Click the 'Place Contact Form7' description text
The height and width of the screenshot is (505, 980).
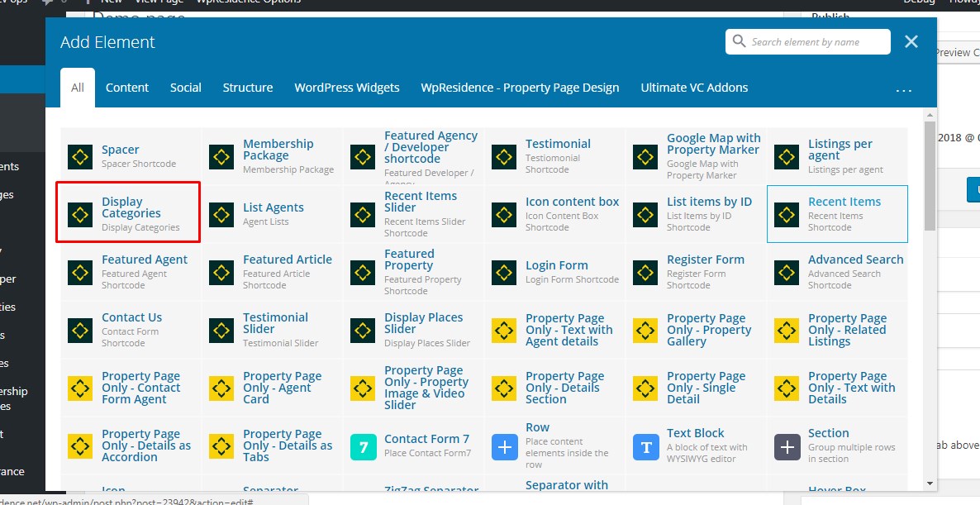[427, 453]
